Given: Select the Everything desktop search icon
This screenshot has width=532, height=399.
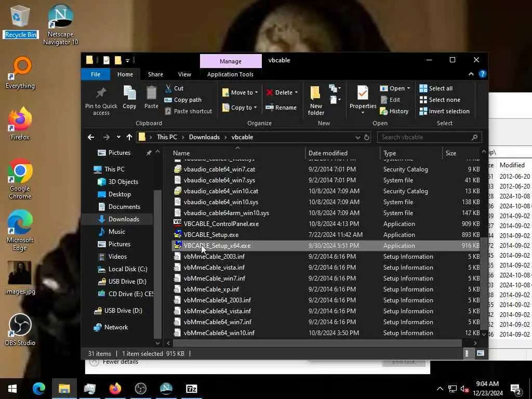Looking at the screenshot, I should 20,72.
